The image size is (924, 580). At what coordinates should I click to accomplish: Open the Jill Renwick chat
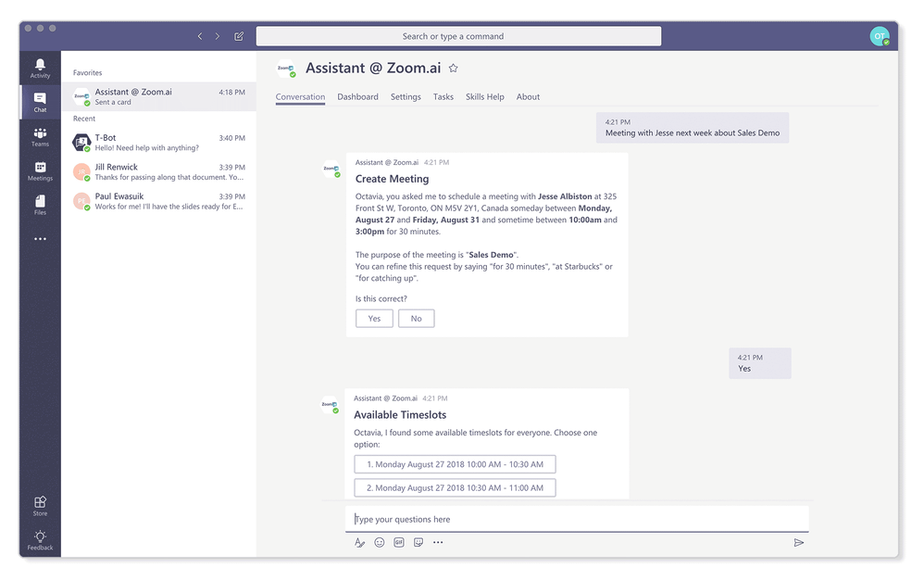click(x=159, y=171)
